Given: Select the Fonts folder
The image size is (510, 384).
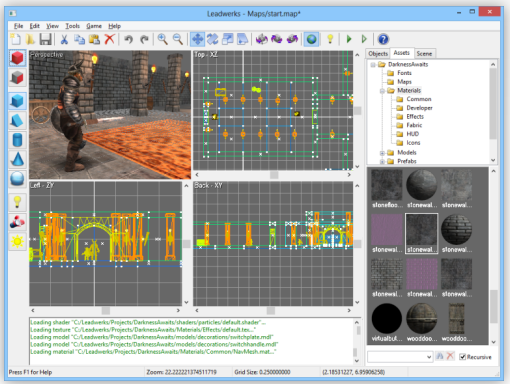Looking at the screenshot, I should [404, 73].
